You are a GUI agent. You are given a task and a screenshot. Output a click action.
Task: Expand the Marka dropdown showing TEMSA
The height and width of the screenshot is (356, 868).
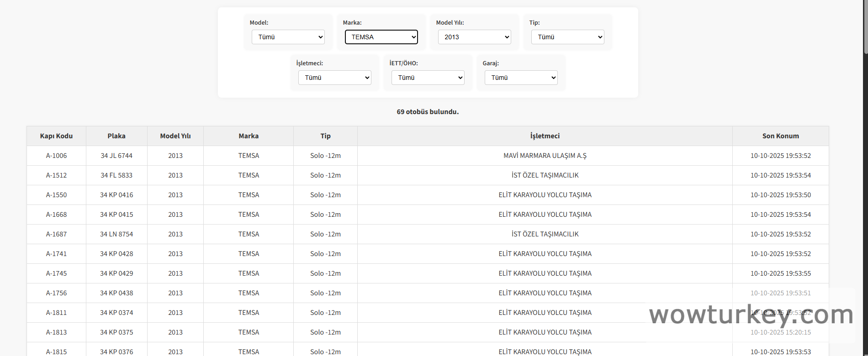[381, 37]
